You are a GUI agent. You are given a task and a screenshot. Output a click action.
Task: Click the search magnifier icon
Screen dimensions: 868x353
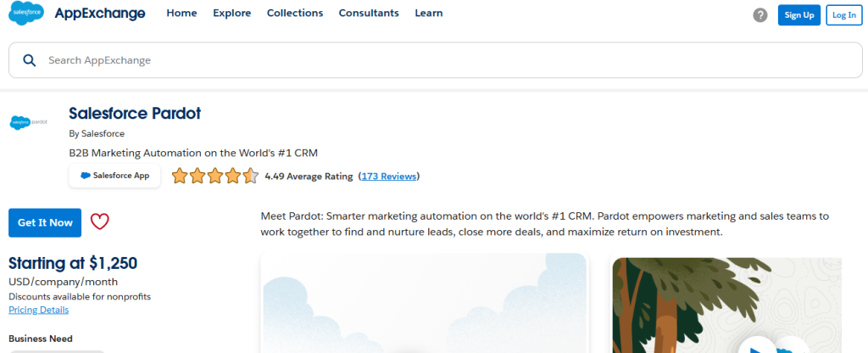coord(30,60)
